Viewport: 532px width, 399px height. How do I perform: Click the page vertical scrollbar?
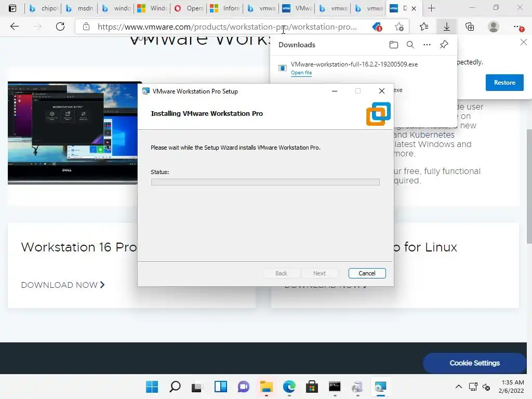click(529, 186)
